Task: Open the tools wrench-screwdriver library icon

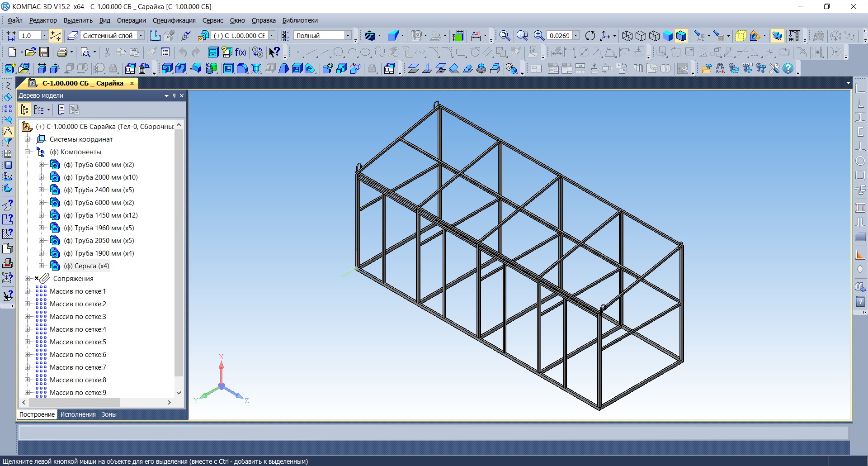Action: click(774, 69)
